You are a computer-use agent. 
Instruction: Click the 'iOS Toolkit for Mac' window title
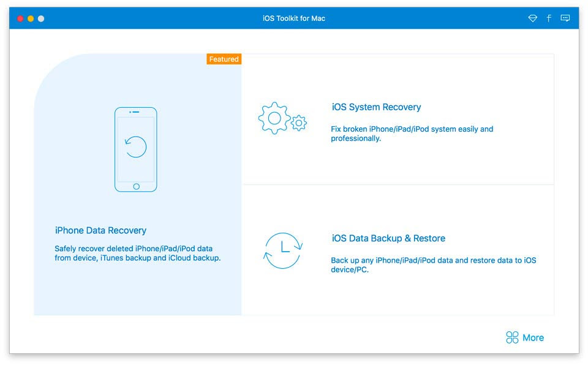(293, 18)
